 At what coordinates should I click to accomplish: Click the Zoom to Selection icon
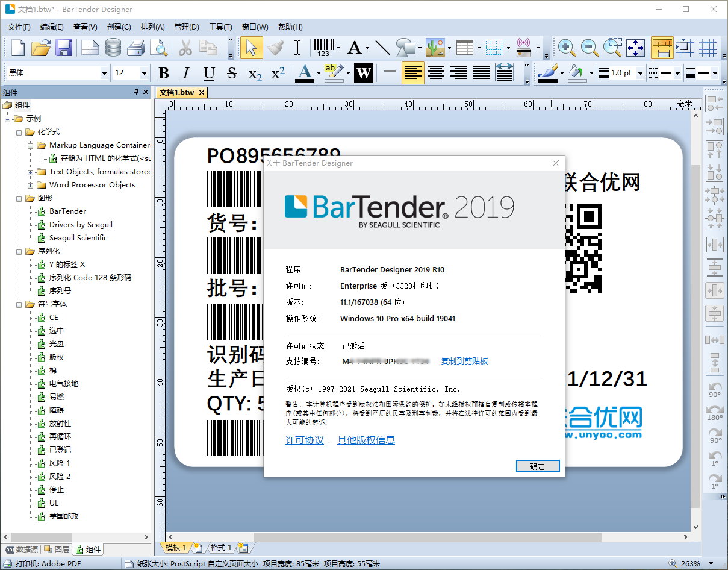pos(612,48)
